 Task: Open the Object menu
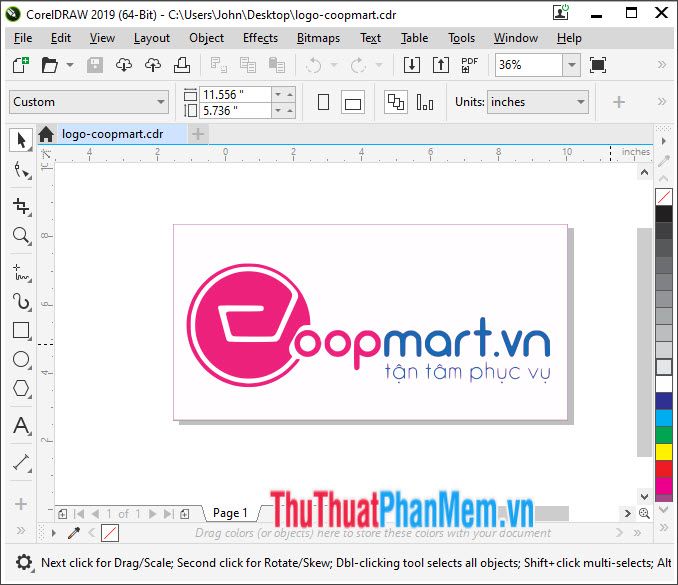(x=206, y=38)
